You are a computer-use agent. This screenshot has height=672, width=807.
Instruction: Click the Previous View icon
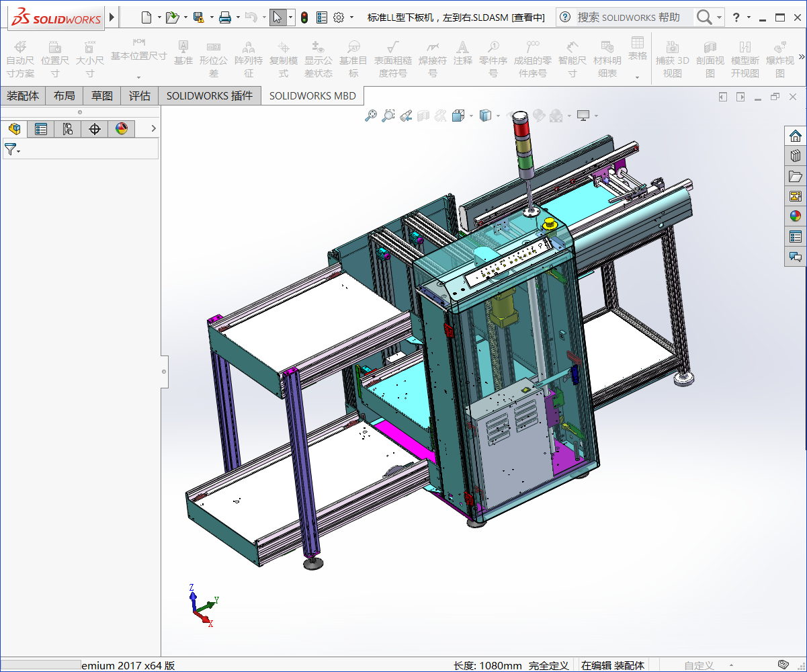click(405, 116)
